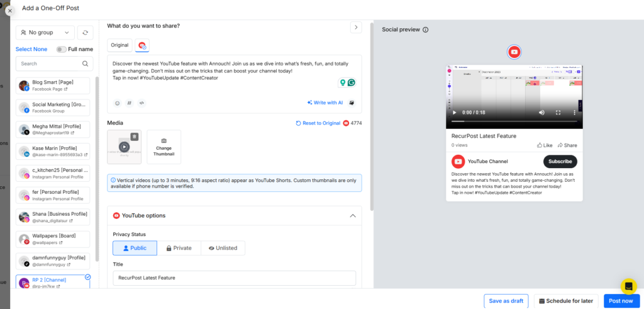Toggle the Full name switch
This screenshot has height=309, width=644.
click(61, 49)
